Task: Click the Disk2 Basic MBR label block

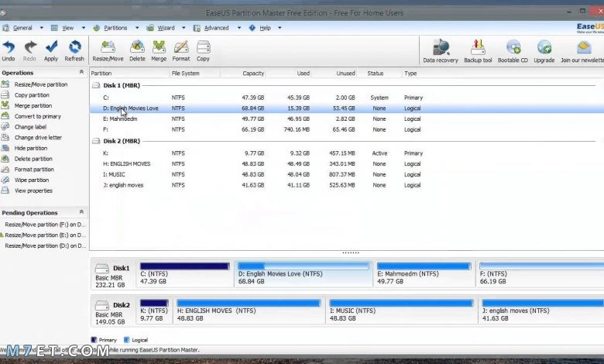Action: [113, 313]
